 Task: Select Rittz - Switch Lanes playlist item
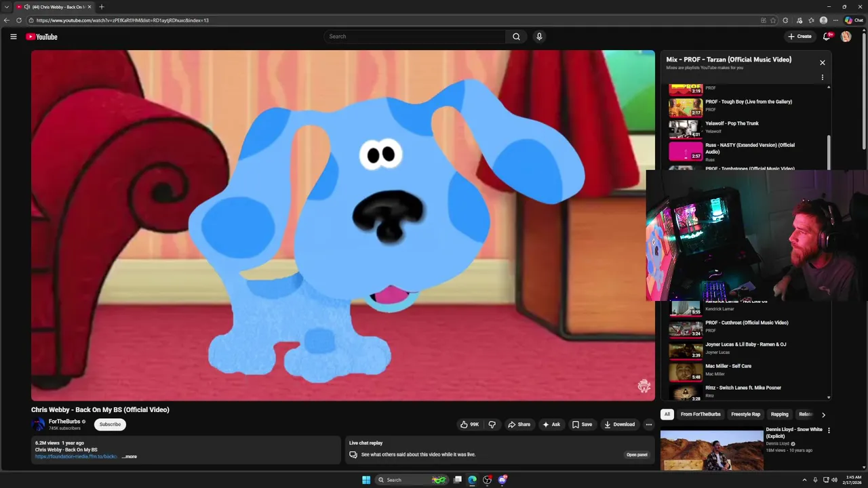tap(743, 392)
